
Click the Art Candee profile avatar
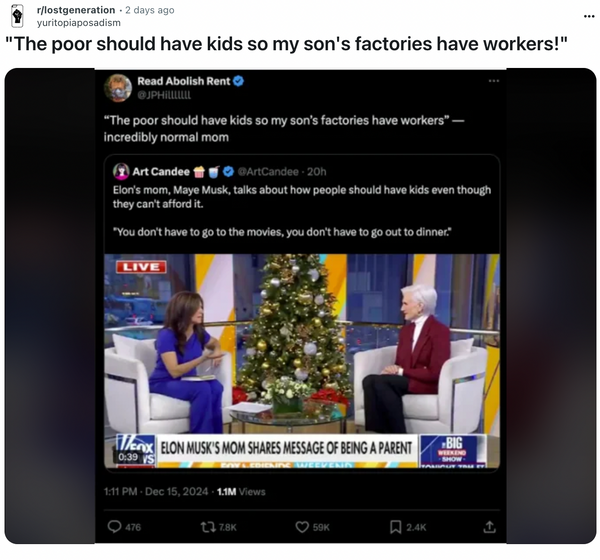tap(121, 171)
